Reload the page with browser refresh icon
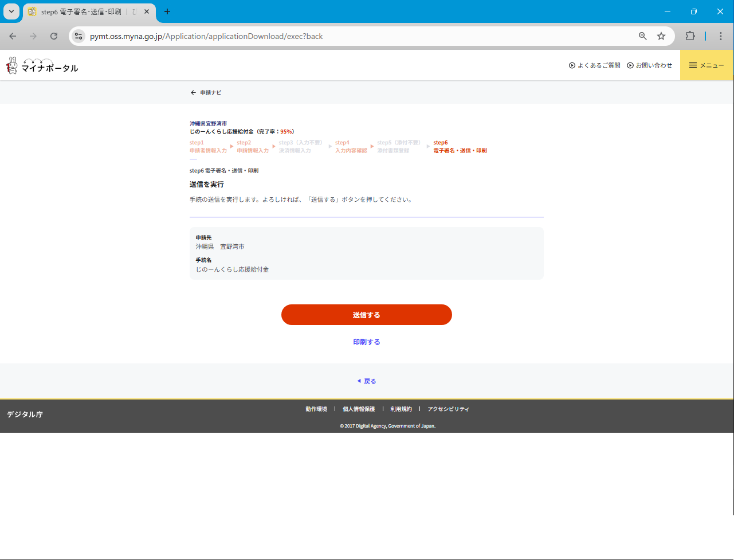This screenshot has width=734, height=560. pyautogui.click(x=54, y=36)
